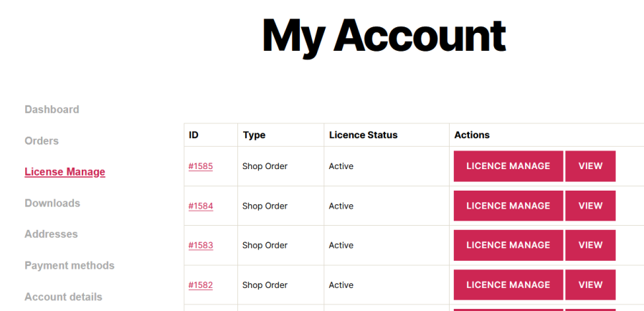The height and width of the screenshot is (311, 644).
Task: Click View button for order #1584
Action: (x=590, y=206)
